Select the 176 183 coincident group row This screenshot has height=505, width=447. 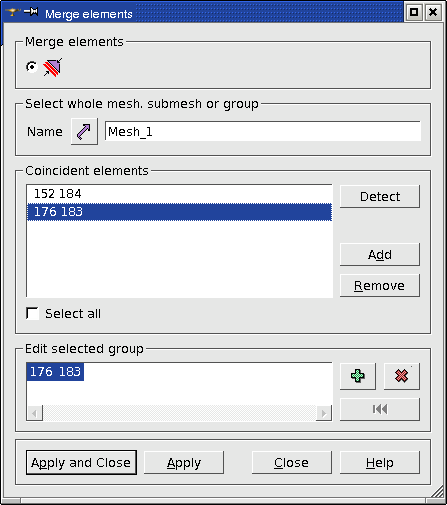click(179, 212)
